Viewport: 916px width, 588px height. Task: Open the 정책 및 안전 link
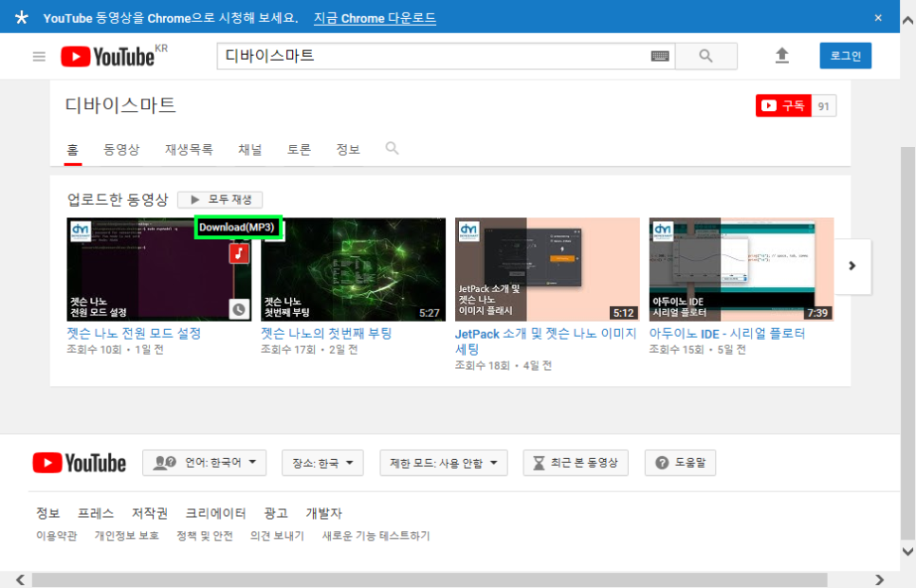coord(205,536)
